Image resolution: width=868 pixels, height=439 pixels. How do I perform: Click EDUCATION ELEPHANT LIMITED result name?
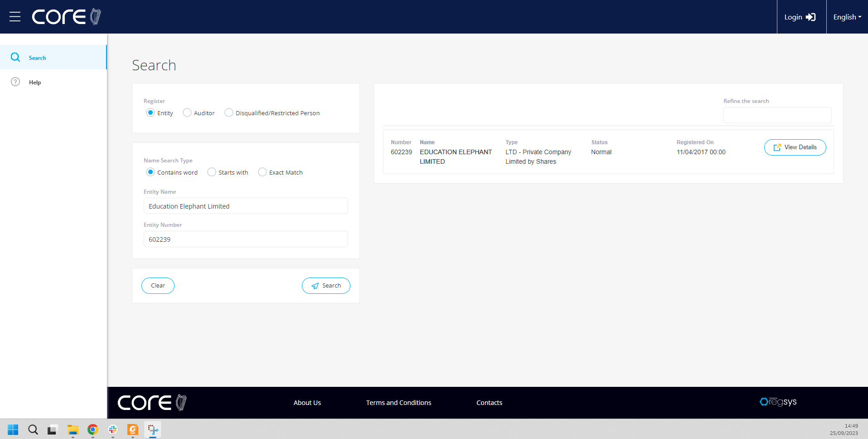coord(456,157)
